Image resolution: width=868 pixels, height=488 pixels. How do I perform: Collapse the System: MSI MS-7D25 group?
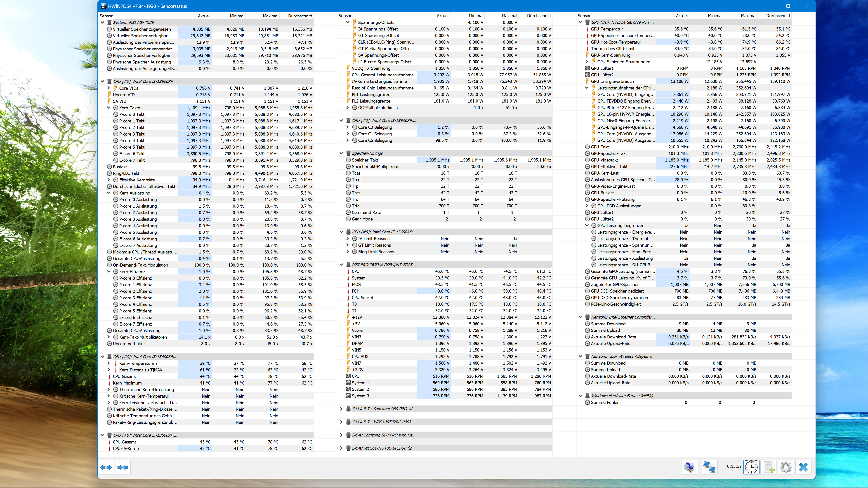click(x=102, y=23)
